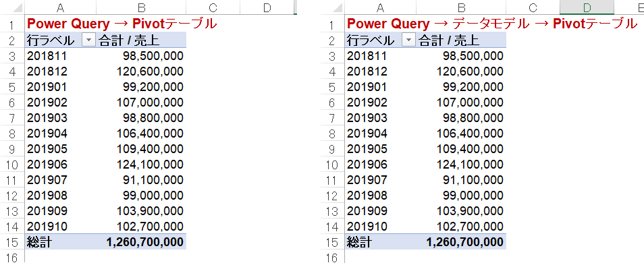This screenshot has height=263, width=644.
Task: Select 107,000,000 value in right pivot
Action: pyautogui.click(x=469, y=103)
